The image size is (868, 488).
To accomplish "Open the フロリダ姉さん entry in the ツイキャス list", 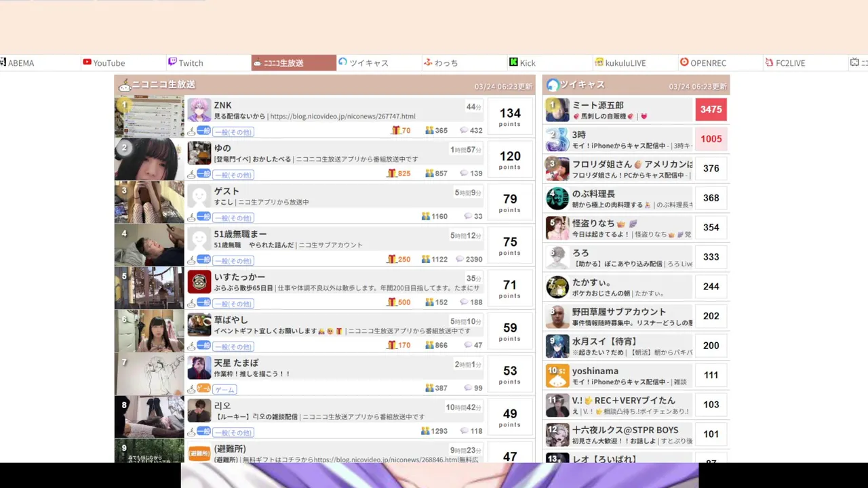I will (x=632, y=169).
